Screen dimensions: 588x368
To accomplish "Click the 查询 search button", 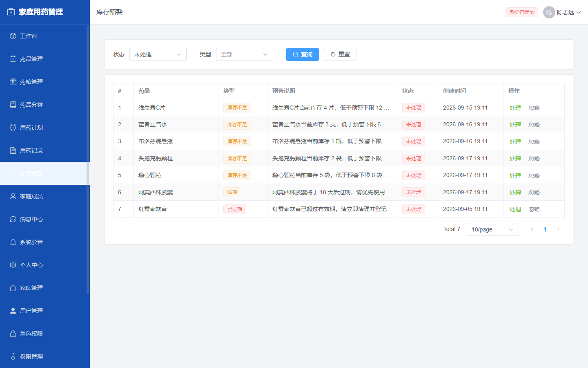I will tap(303, 54).
